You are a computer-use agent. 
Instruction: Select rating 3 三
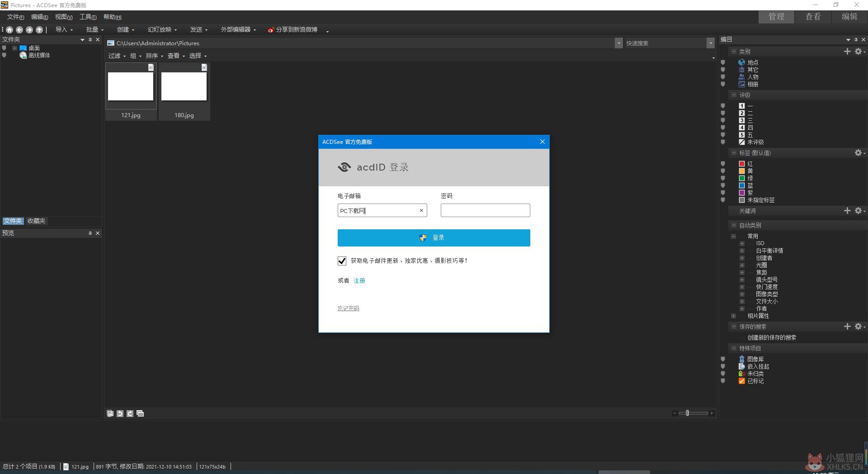[x=746, y=120]
